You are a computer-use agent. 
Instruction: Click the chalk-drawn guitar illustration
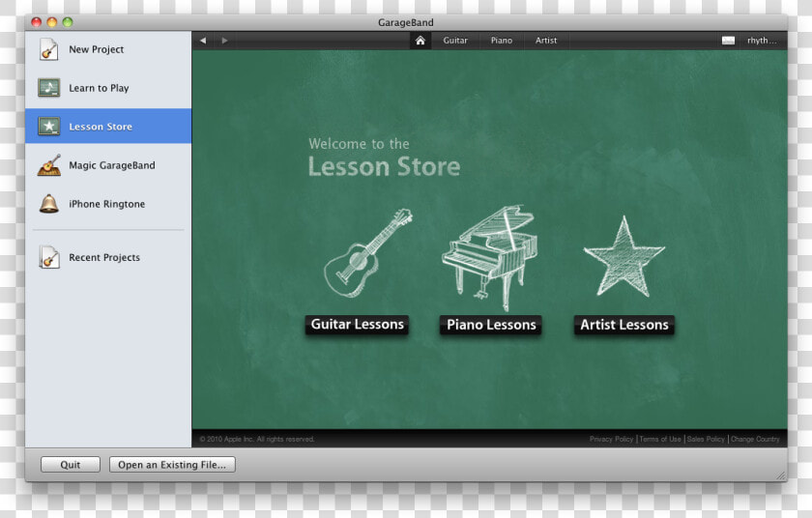[x=367, y=253]
